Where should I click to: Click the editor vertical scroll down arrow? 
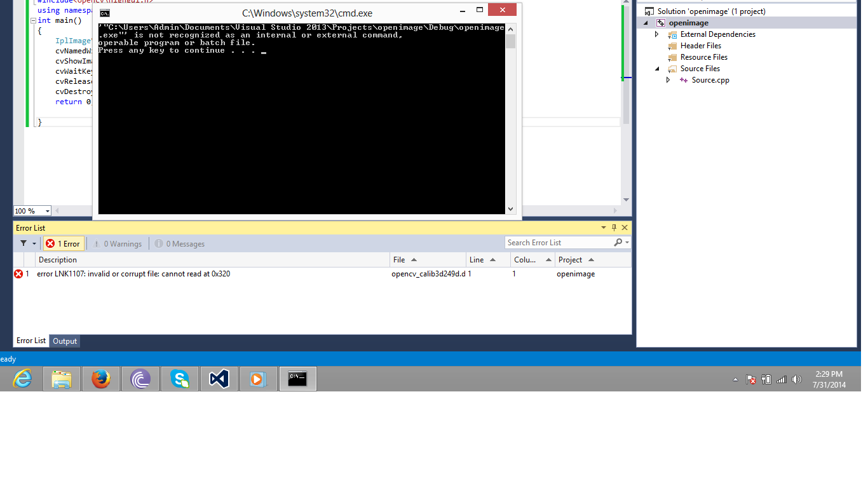[626, 200]
